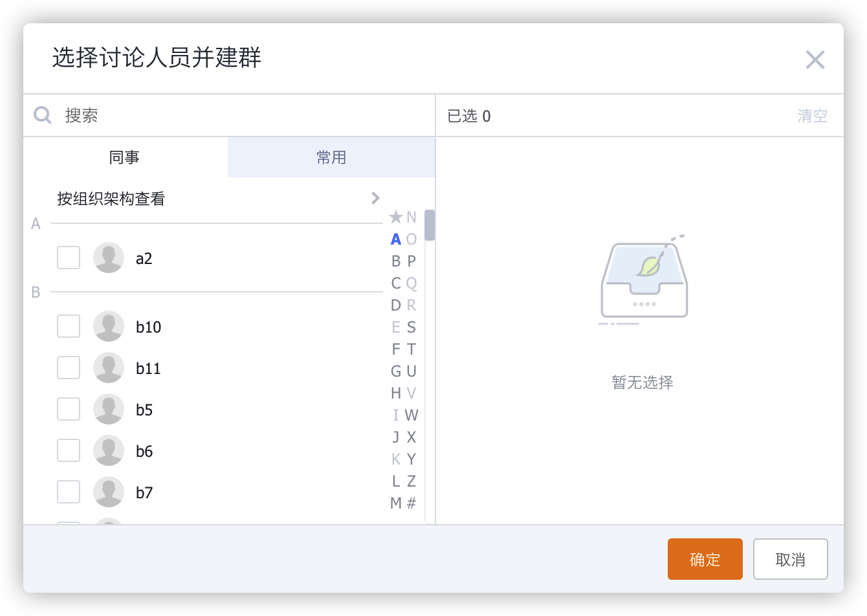Select the 同事 tab
The width and height of the screenshot is (867, 616).
point(125,157)
